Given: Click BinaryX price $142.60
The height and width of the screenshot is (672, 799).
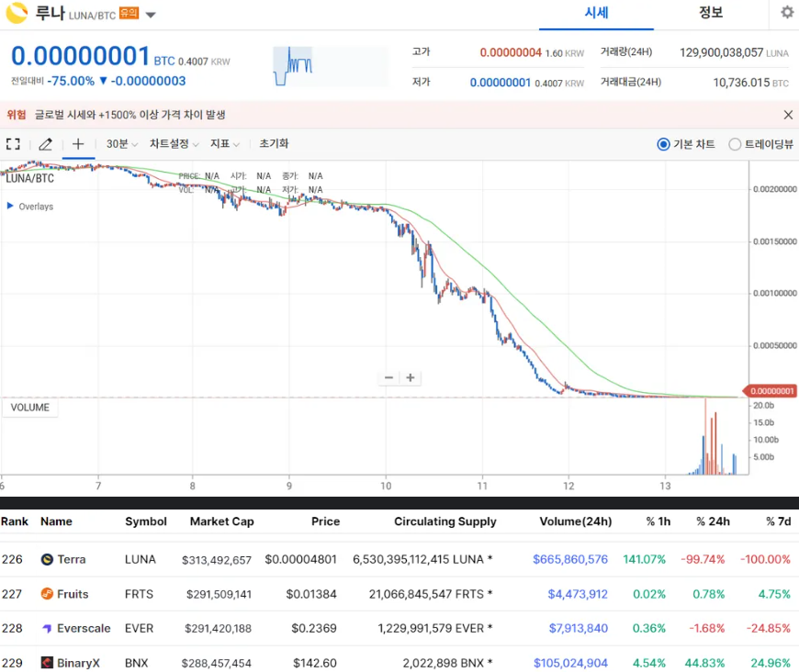Looking at the screenshot, I should coord(314,663).
